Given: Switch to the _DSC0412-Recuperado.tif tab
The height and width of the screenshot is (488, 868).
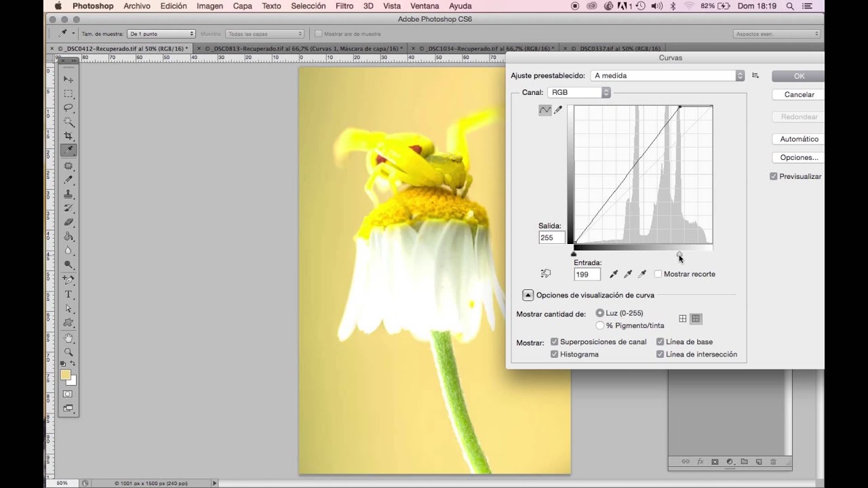Looking at the screenshot, I should (x=123, y=49).
